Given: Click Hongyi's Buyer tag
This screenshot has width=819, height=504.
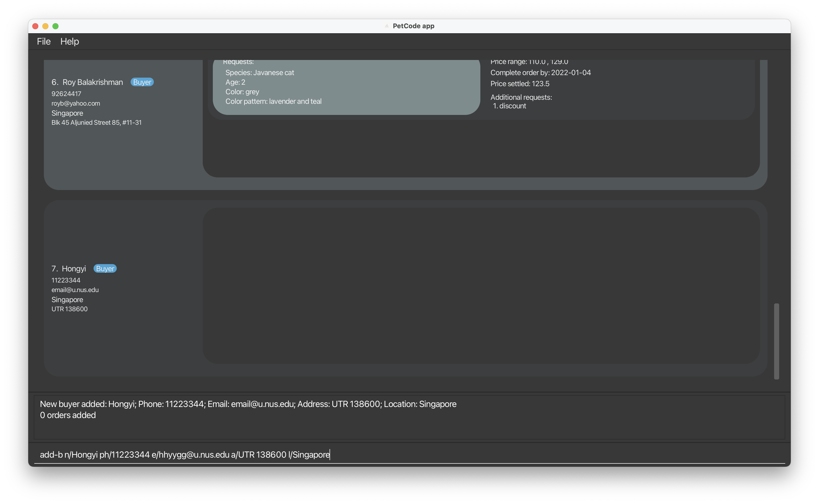Looking at the screenshot, I should [105, 269].
